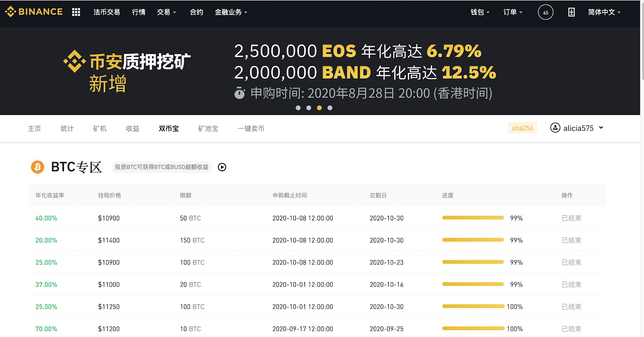The height and width of the screenshot is (337, 644).
Task: Click the 70.00% yield value
Action: point(46,329)
